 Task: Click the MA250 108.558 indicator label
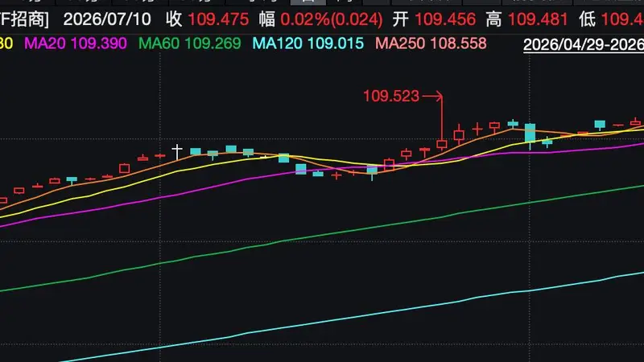[x=431, y=43]
